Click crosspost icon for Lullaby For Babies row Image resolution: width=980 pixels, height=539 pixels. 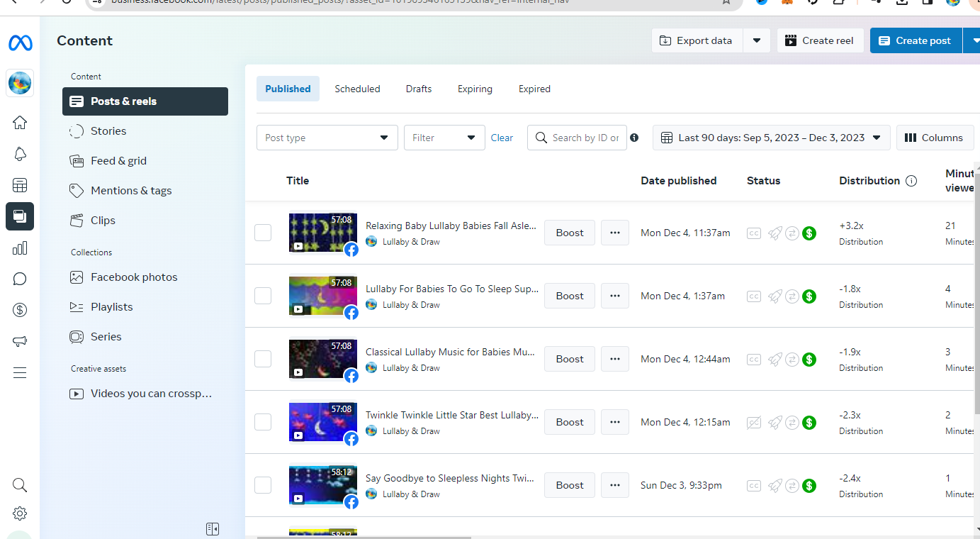[793, 296]
